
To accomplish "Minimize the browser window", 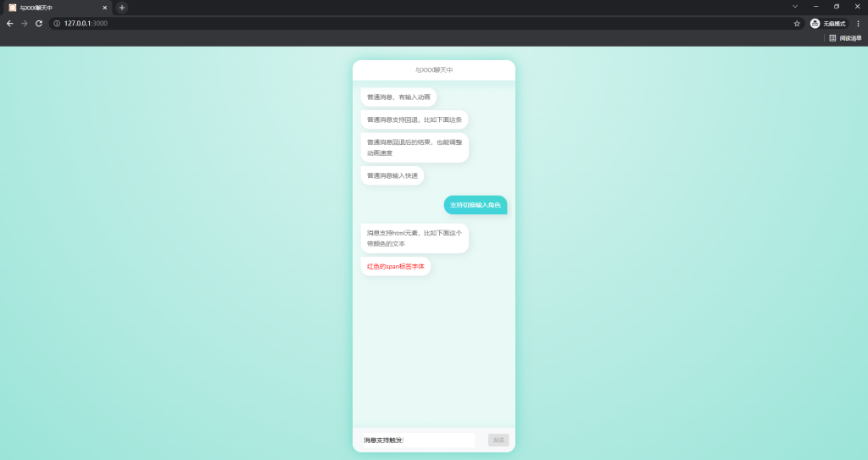I will [816, 7].
